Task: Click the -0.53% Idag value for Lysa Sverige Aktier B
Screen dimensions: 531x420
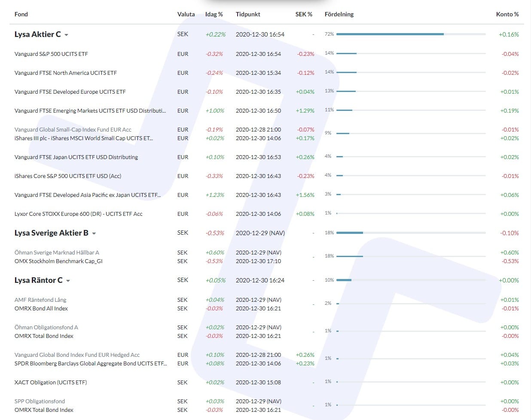Action: coord(215,233)
